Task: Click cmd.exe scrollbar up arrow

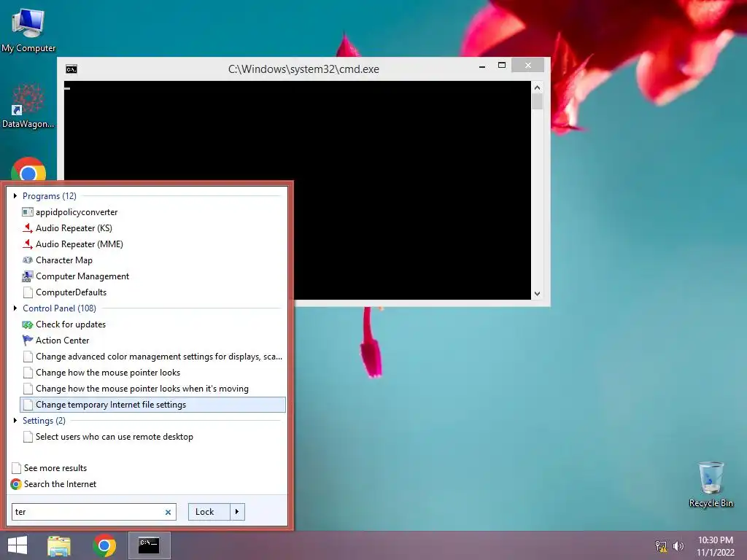Action: click(538, 87)
